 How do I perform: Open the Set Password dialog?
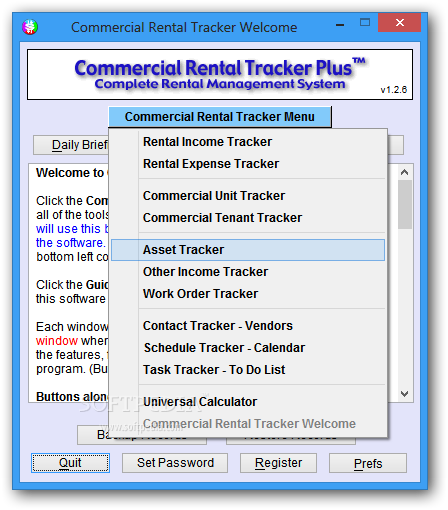click(x=175, y=463)
